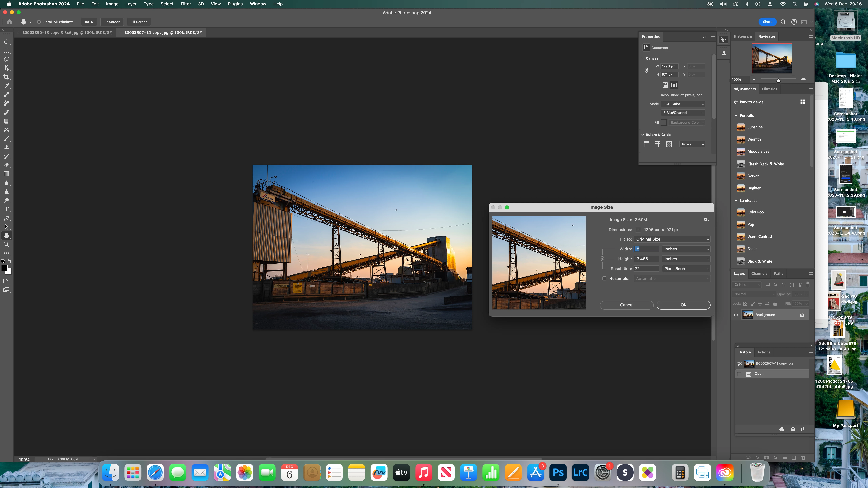The height and width of the screenshot is (488, 868).
Task: Click the foreground color swatch
Action: pyautogui.click(x=4, y=268)
